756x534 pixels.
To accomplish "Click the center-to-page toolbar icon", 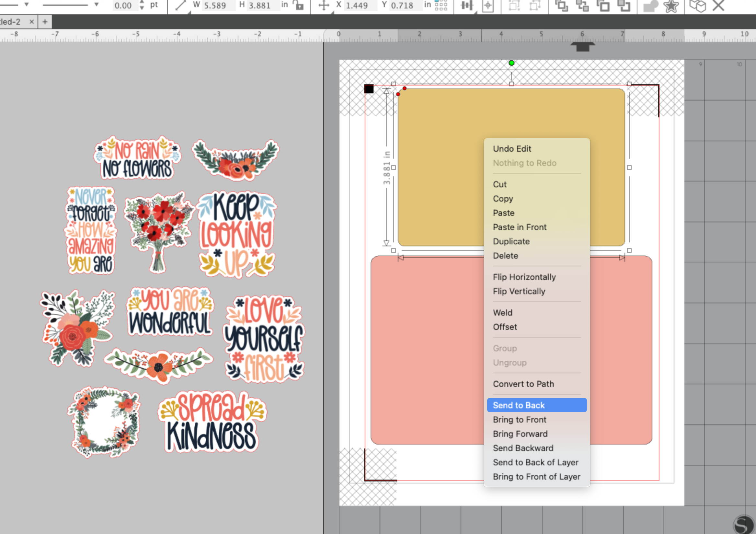I will pos(488,6).
